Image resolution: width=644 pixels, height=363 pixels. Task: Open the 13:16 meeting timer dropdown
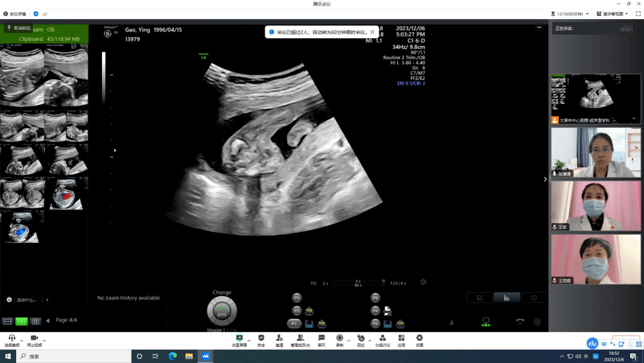pos(570,14)
